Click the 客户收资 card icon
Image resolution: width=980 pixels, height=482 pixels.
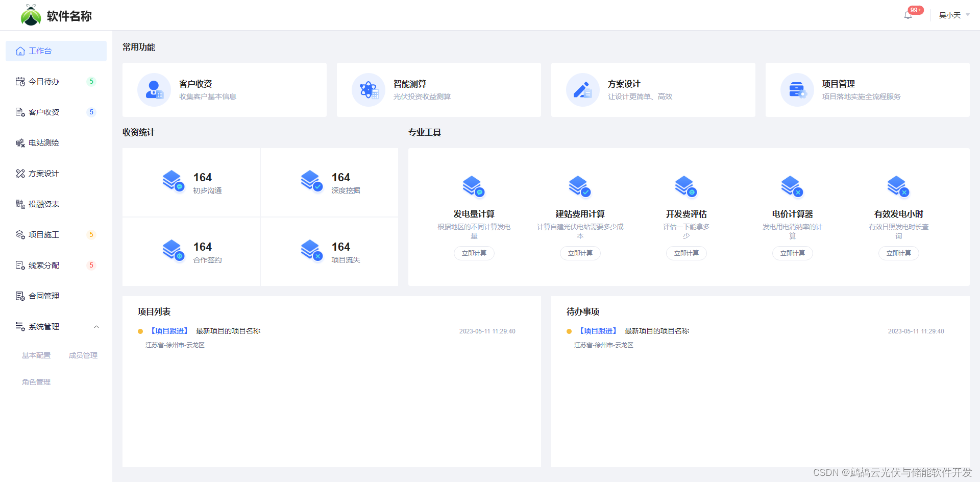click(154, 90)
